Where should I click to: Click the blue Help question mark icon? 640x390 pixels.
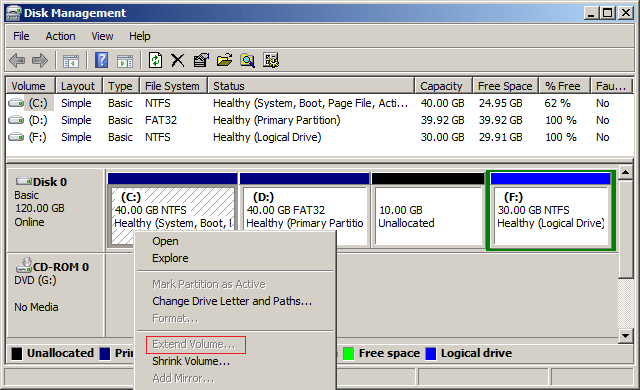[x=101, y=60]
